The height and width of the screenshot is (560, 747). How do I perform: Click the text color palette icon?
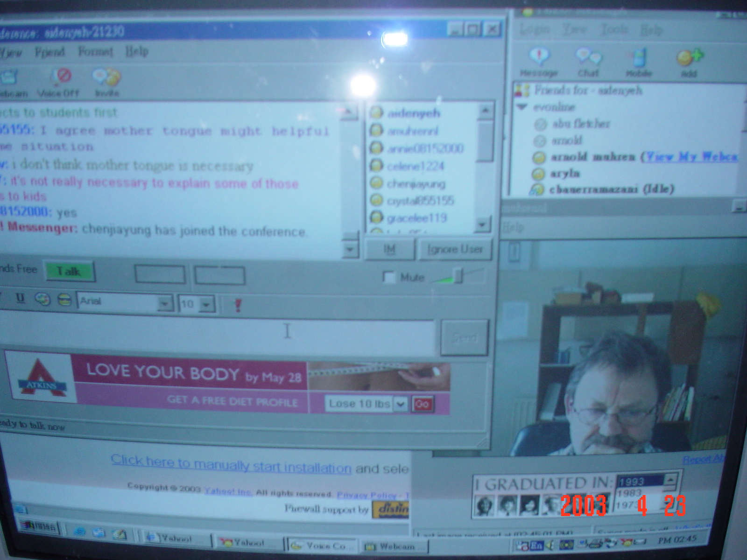pyautogui.click(x=42, y=300)
